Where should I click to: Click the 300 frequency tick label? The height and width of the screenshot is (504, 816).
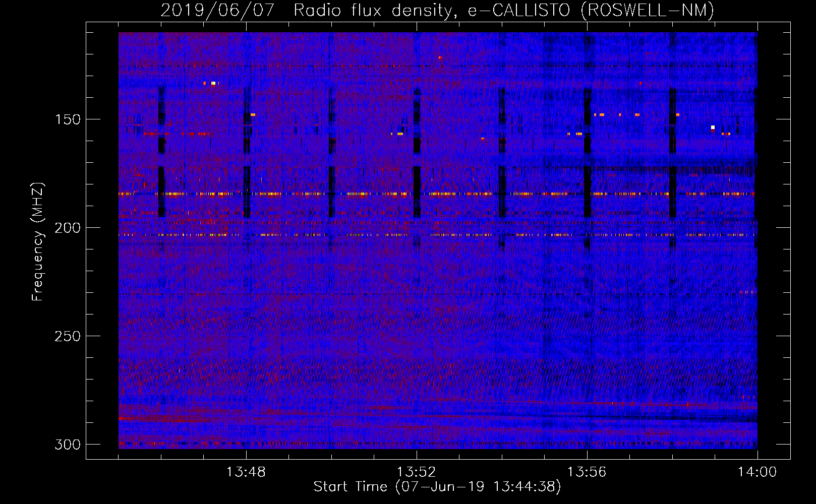(68, 445)
